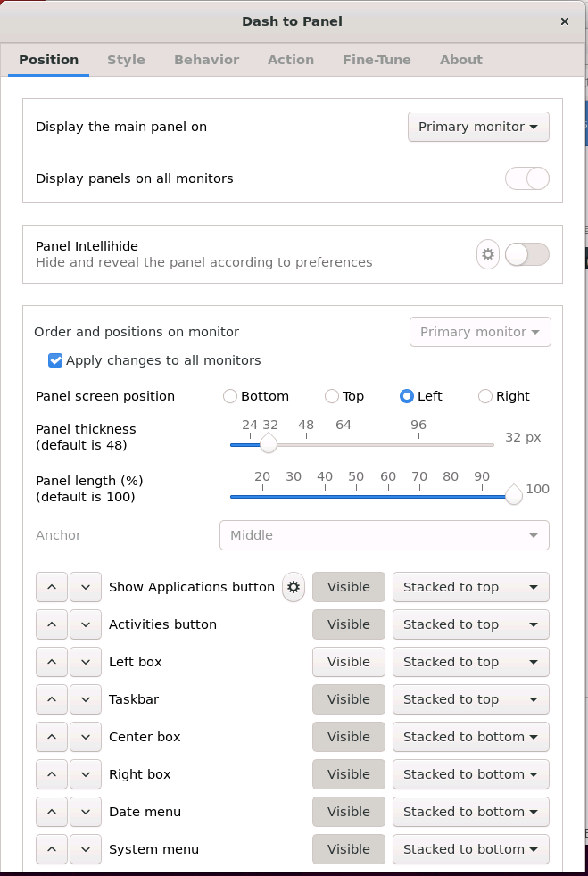Image resolution: width=588 pixels, height=876 pixels.
Task: Switch to the About tab
Action: [x=461, y=60]
